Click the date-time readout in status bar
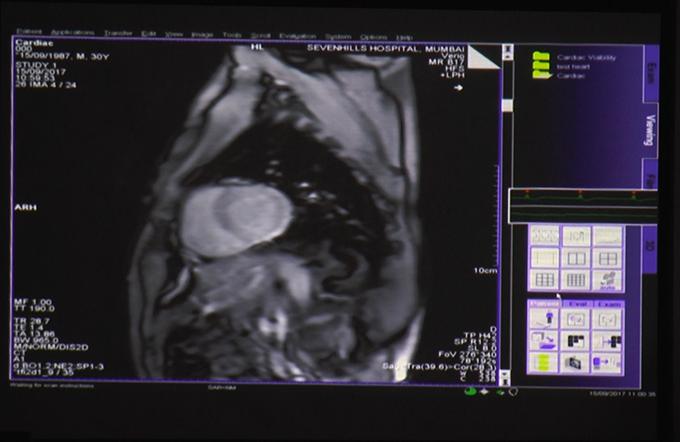Image resolution: width=680 pixels, height=442 pixels. (x=623, y=394)
